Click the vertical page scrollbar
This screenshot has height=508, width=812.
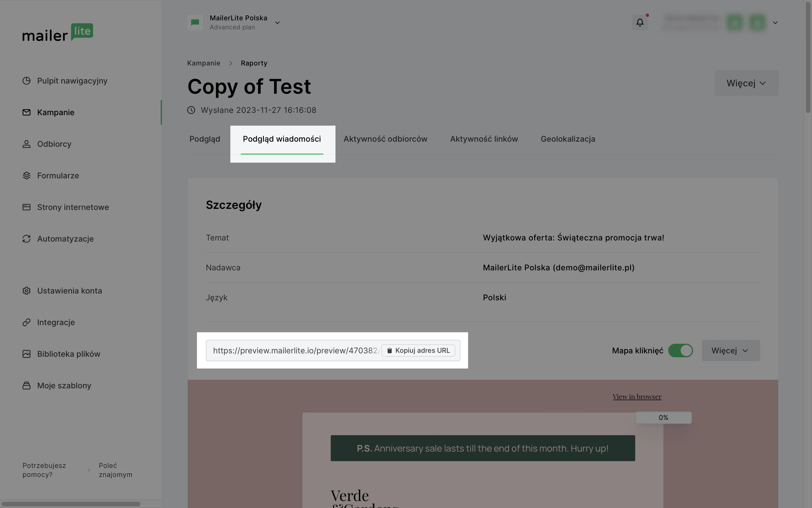click(808, 57)
